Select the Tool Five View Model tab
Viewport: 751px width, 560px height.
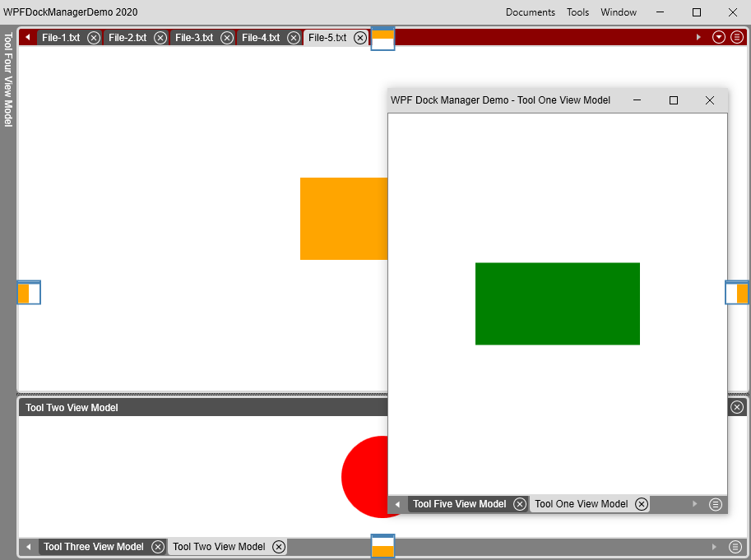[x=459, y=504]
